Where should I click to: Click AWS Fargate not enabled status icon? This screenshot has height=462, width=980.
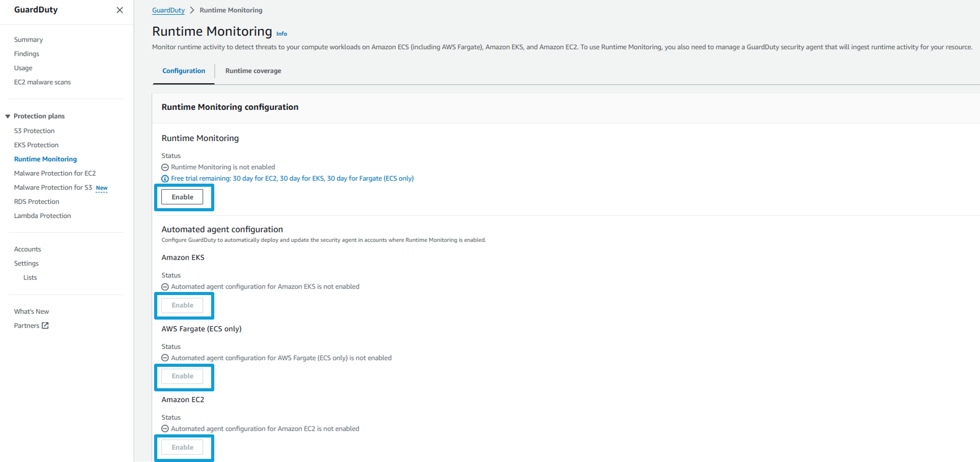(165, 358)
